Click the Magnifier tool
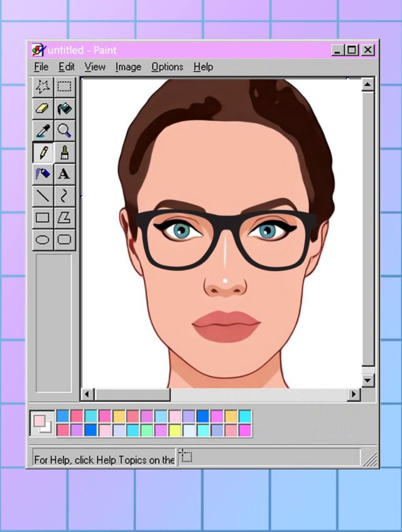The height and width of the screenshot is (532, 402). point(64,130)
